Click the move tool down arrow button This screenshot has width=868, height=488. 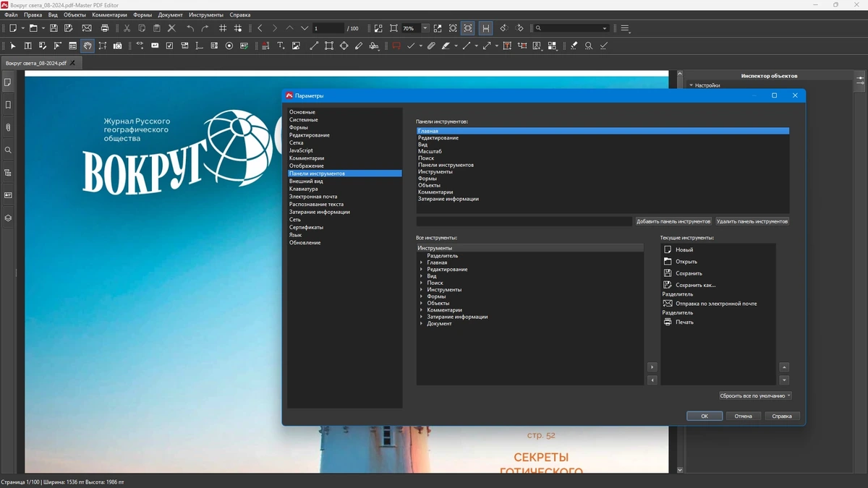pos(784,380)
